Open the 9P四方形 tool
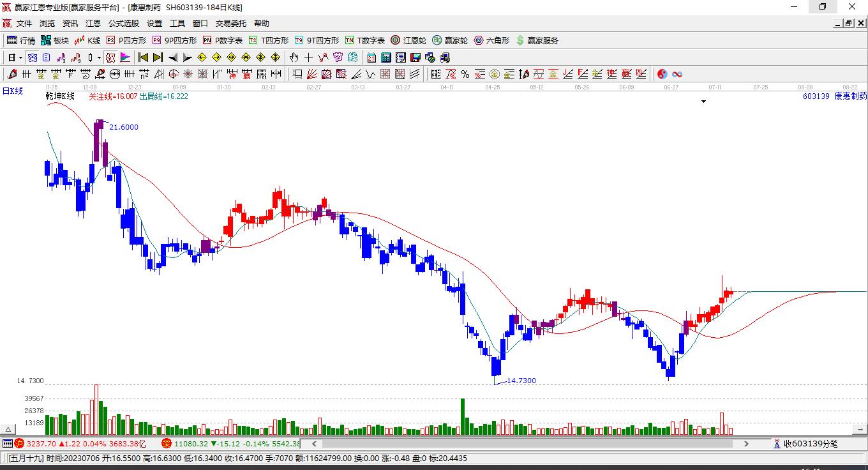This screenshot has height=470, width=868. [174, 40]
